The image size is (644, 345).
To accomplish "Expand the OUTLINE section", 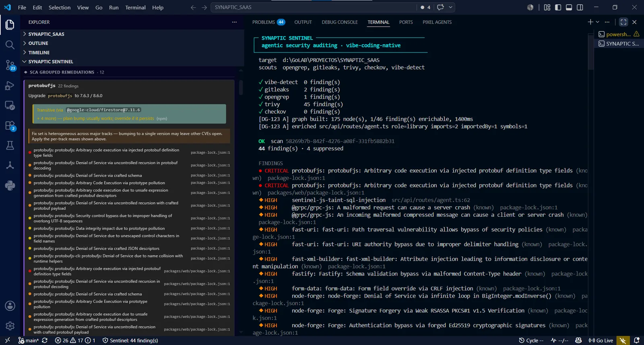I will 132,43.
